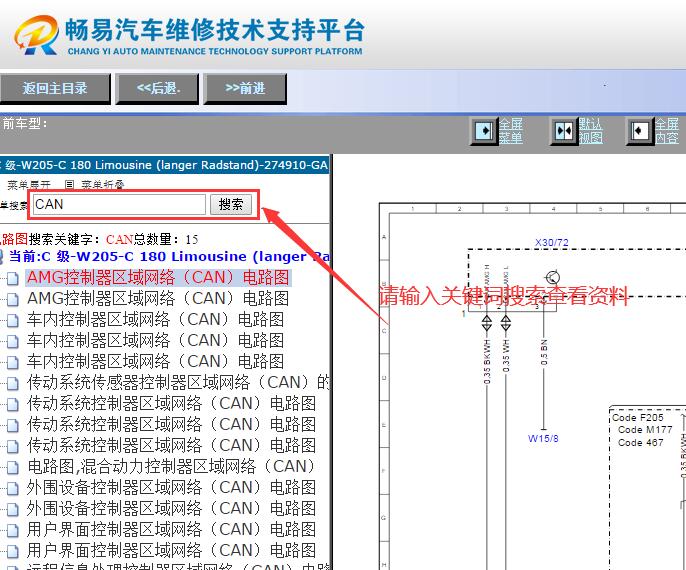
Task: Click document icon beside red AMG控制器区域网络 row
Action: [13, 278]
